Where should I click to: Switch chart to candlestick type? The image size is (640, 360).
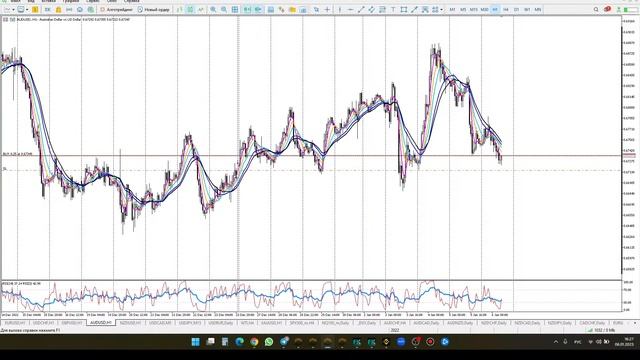point(190,9)
